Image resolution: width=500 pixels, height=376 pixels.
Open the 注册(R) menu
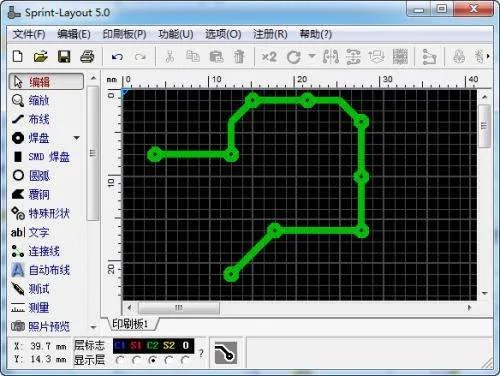click(x=270, y=34)
